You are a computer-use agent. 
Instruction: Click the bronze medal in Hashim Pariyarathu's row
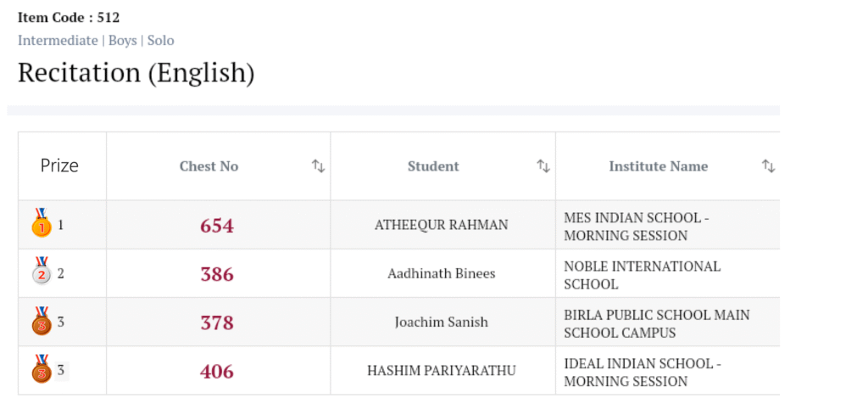[x=42, y=370]
